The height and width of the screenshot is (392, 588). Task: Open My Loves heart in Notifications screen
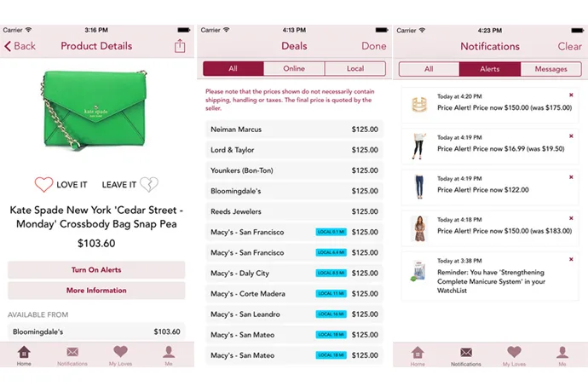tap(514, 356)
